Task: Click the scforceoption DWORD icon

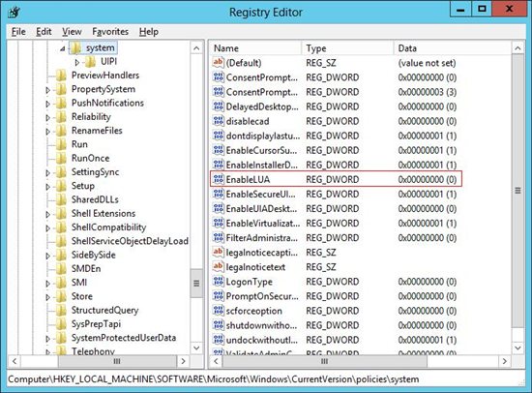Action: tap(219, 311)
